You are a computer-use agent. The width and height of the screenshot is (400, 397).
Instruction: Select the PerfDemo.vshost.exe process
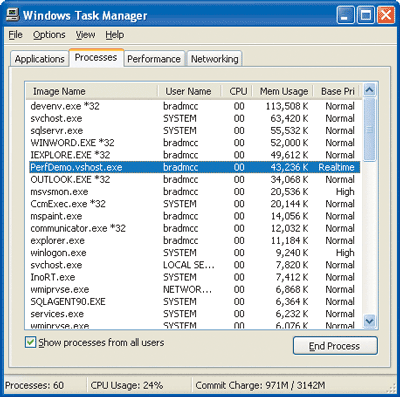pos(194,167)
